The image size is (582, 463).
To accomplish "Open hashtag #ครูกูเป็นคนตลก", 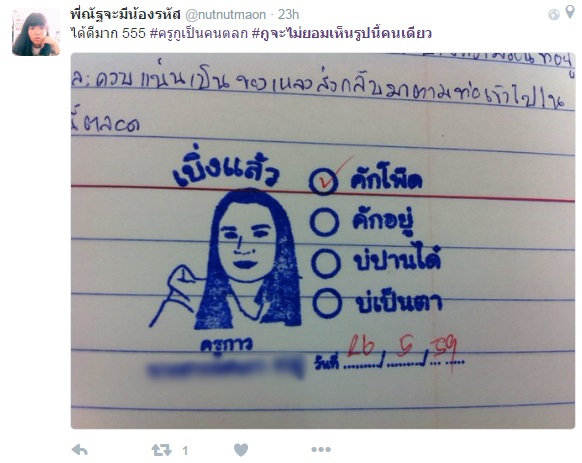I will [x=199, y=33].
